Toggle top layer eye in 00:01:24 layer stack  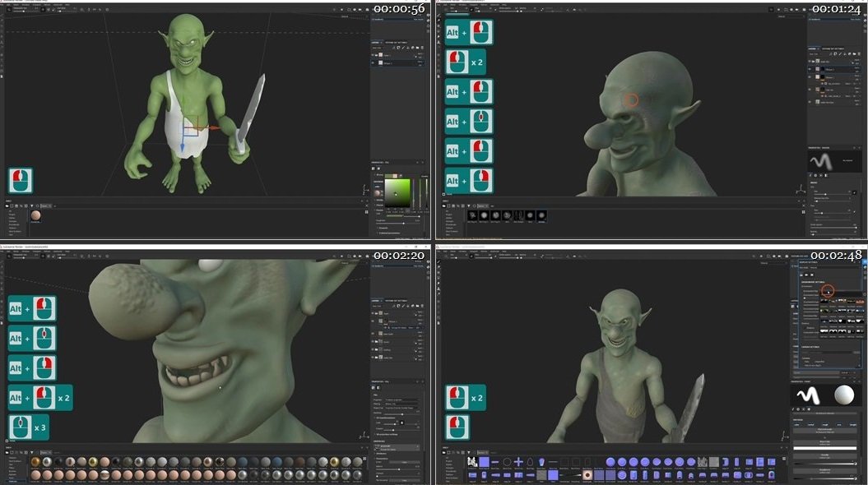tap(810, 62)
